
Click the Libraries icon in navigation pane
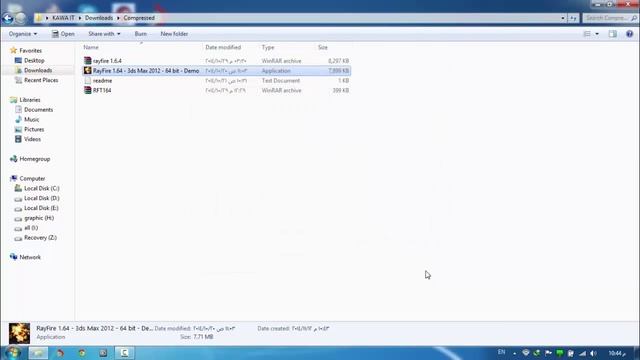13,100
